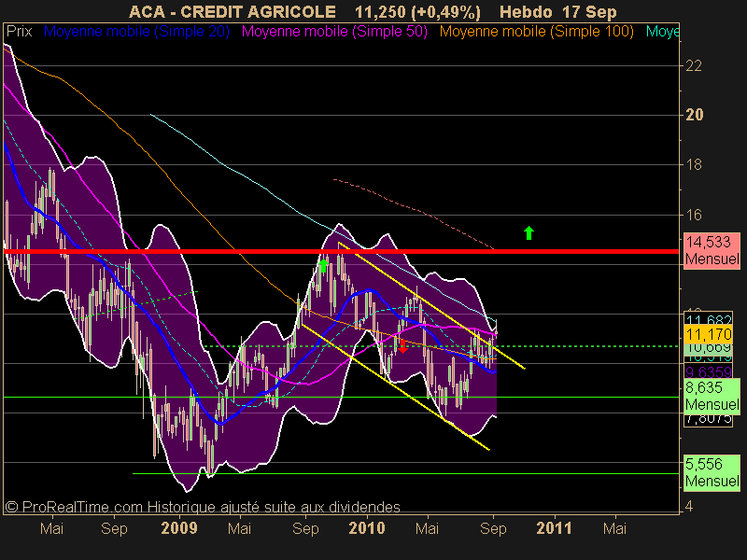Click the green up arrow above the red line
This screenshot has width=747, height=560.
point(529,232)
